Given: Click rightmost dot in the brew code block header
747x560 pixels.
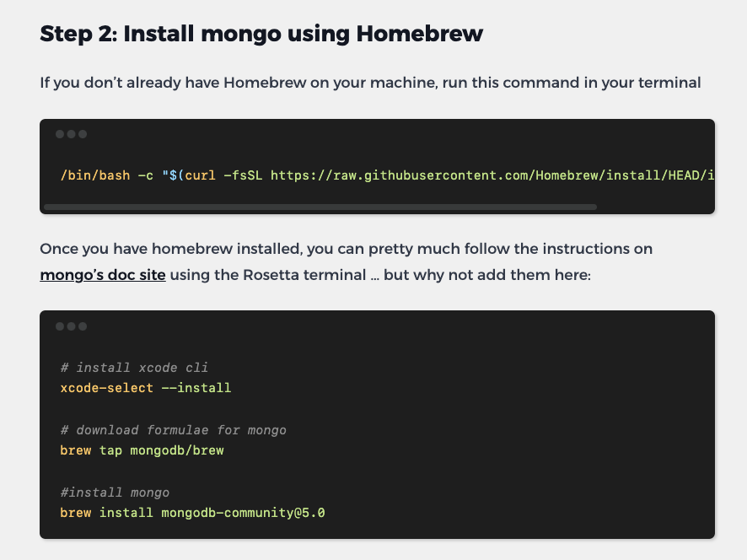Looking at the screenshot, I should coord(82,326).
